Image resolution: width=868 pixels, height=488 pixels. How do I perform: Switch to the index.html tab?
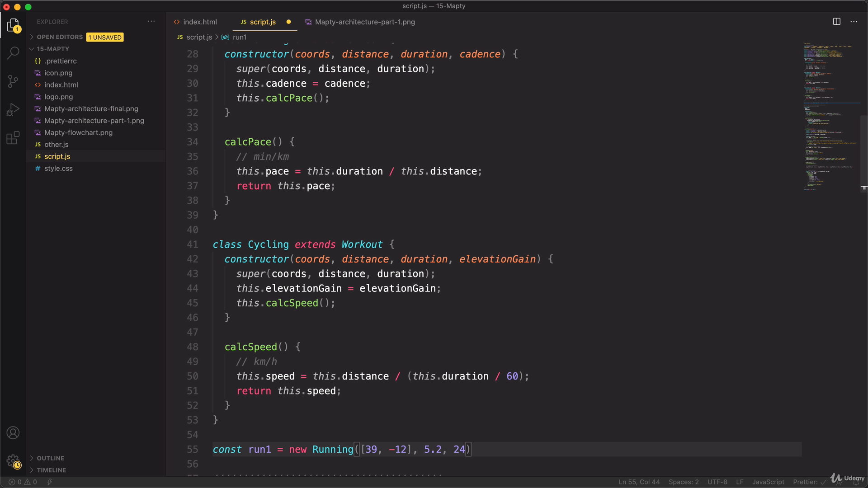pos(199,22)
